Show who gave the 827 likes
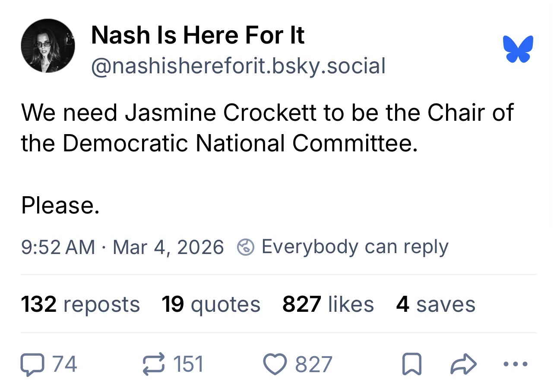 328,304
